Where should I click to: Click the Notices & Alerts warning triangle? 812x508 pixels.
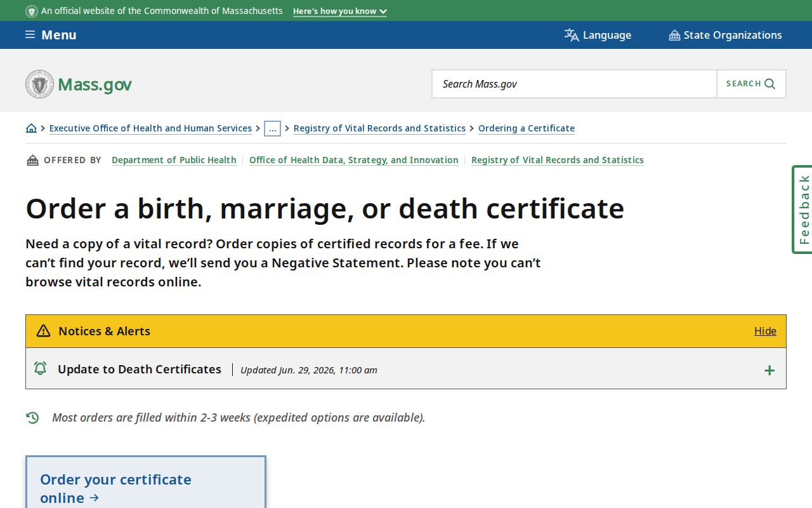(43, 331)
